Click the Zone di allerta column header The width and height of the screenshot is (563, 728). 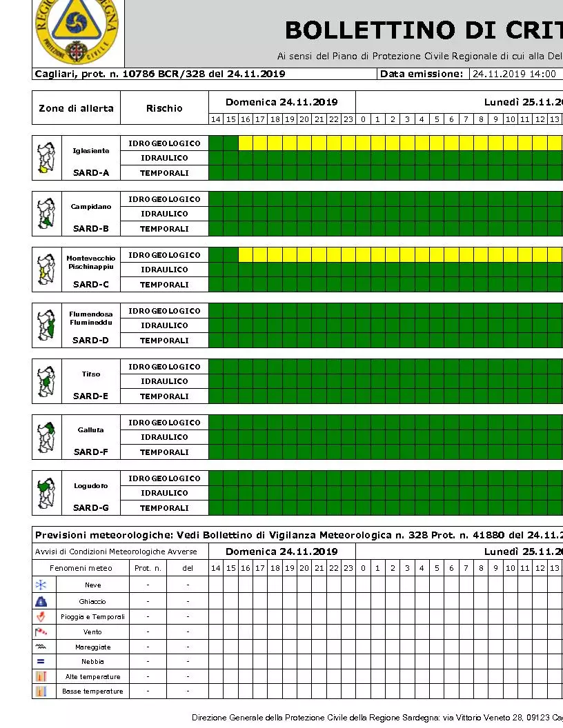pos(76,108)
